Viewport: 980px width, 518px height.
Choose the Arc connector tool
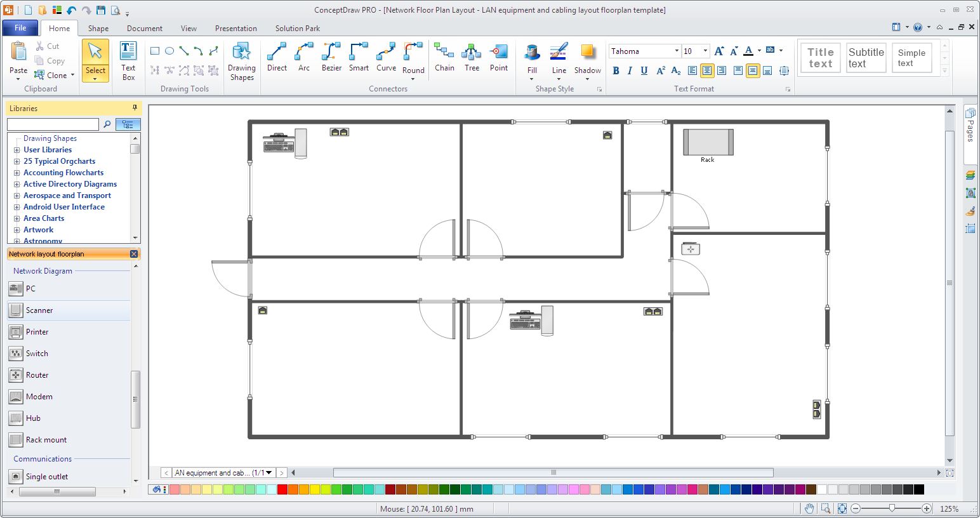click(304, 57)
